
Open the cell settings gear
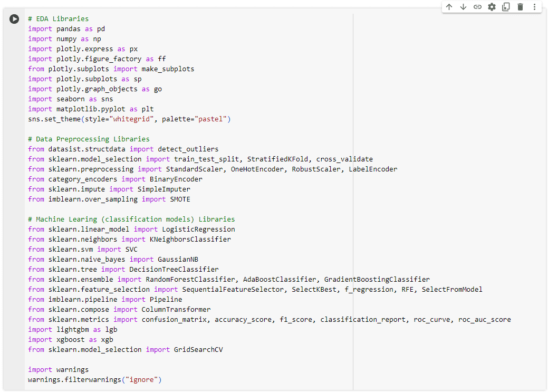[x=492, y=7]
